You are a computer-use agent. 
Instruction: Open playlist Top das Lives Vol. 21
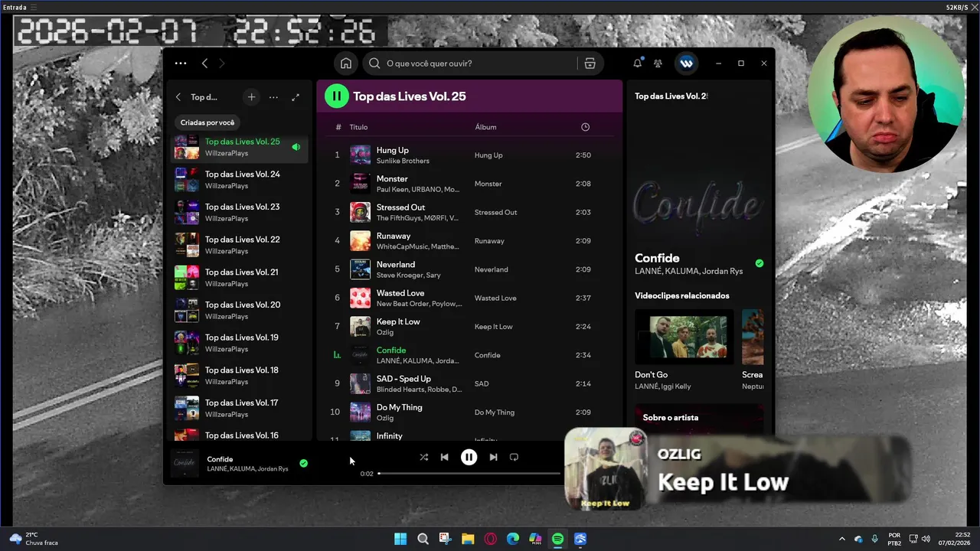coord(239,278)
